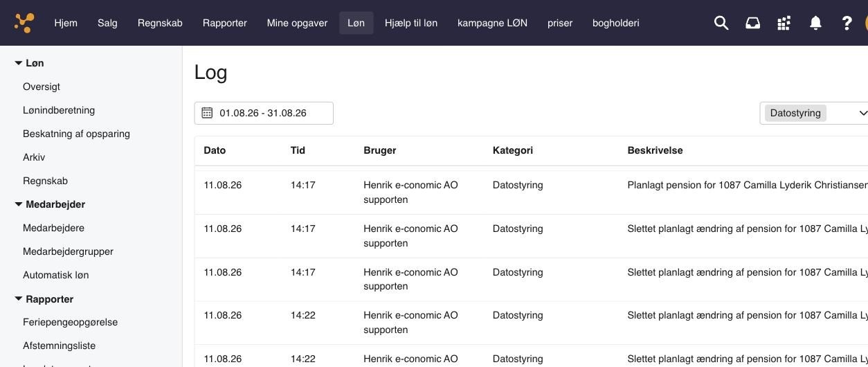
Task: Click the date range field 01.08.26 - 31.08.26
Action: point(264,113)
